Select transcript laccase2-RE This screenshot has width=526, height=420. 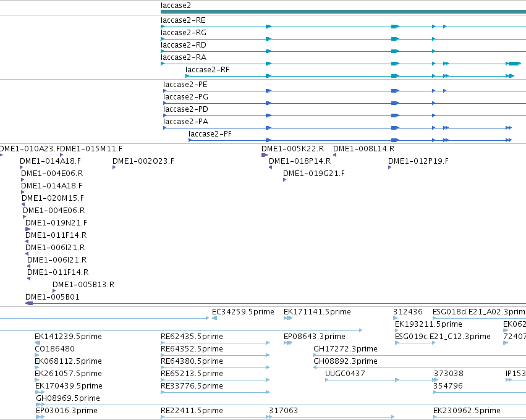point(183,20)
